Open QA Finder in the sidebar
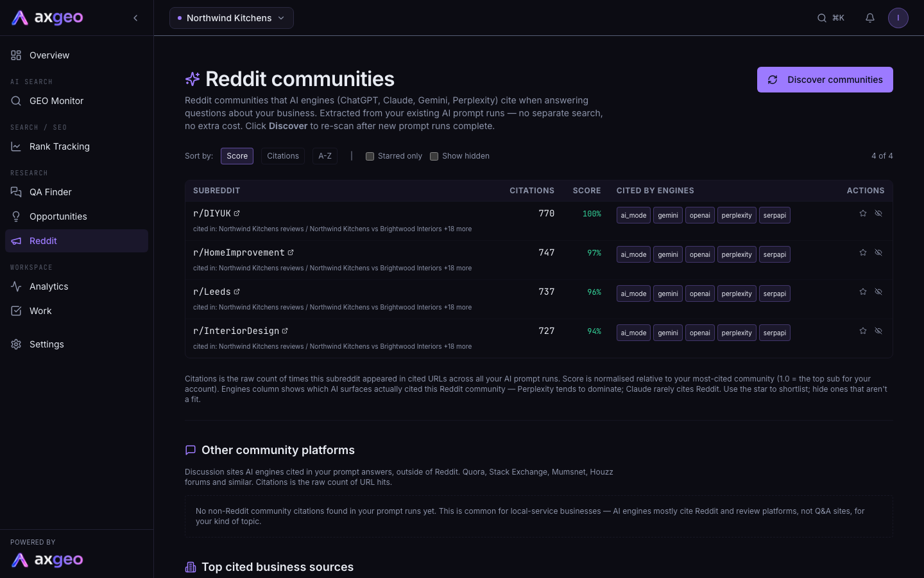The image size is (924, 578). coord(77,192)
